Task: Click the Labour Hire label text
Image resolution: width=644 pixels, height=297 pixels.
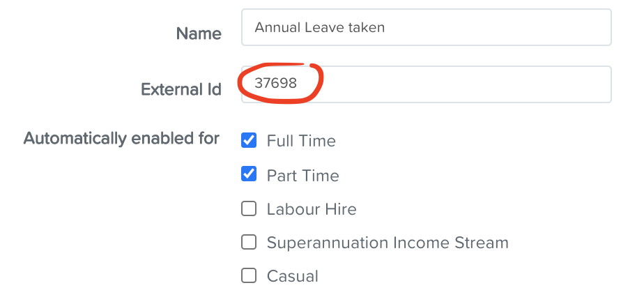Action: 312,209
